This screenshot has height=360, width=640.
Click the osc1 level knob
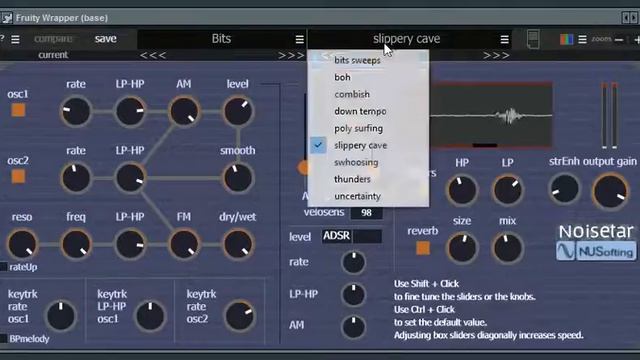click(x=238, y=111)
